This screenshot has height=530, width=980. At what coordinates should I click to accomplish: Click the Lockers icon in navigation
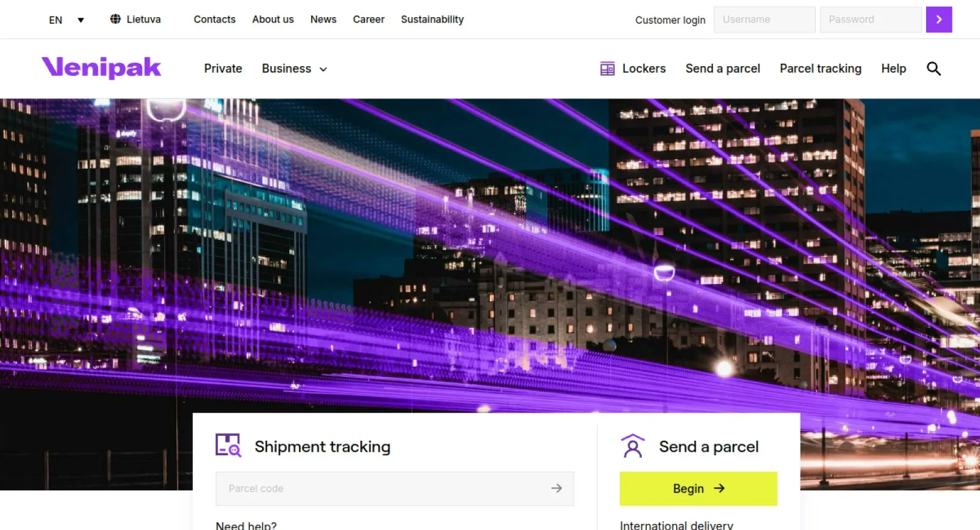coord(607,69)
